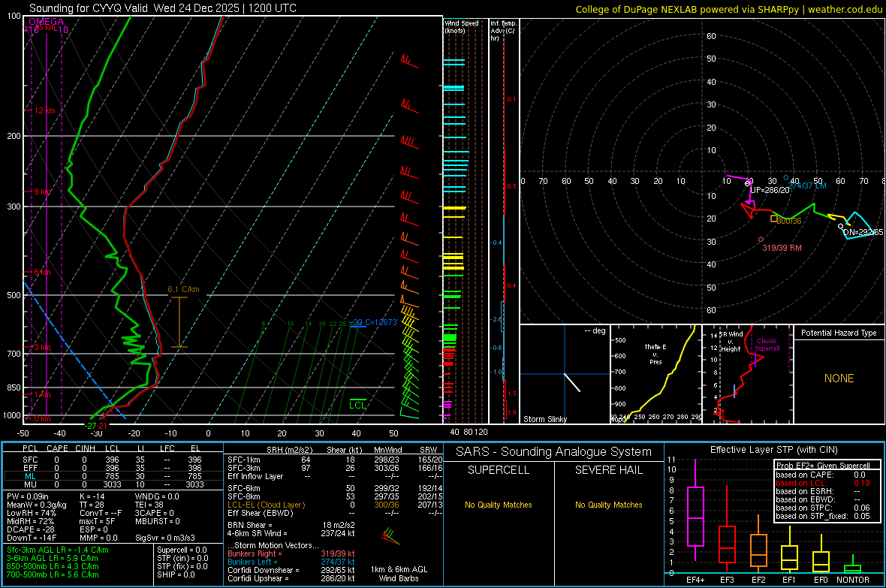This screenshot has height=588, width=886.
Task: Click the sounding title for CYYQ
Action: point(163,8)
